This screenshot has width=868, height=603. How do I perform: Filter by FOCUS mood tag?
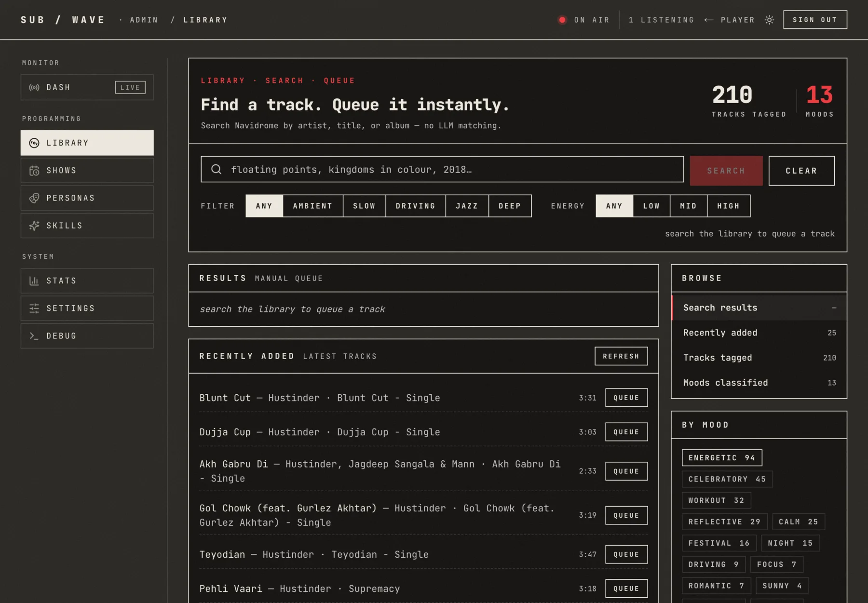[777, 564]
